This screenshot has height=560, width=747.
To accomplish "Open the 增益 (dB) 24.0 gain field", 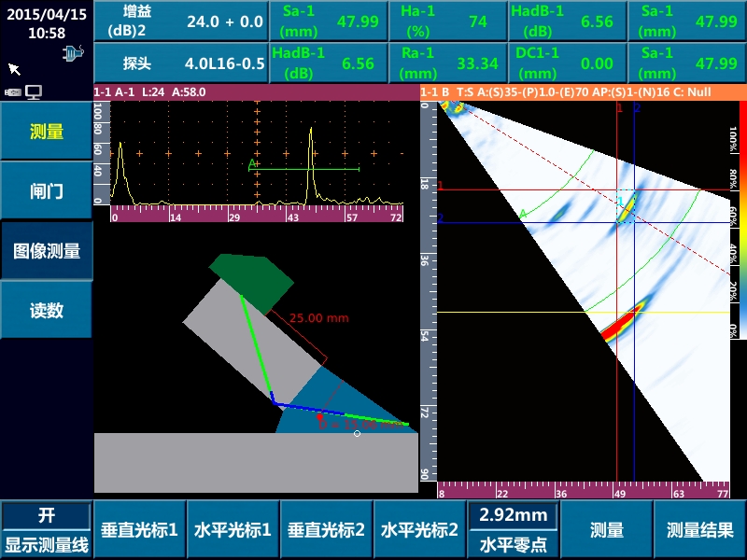I will 180,21.
